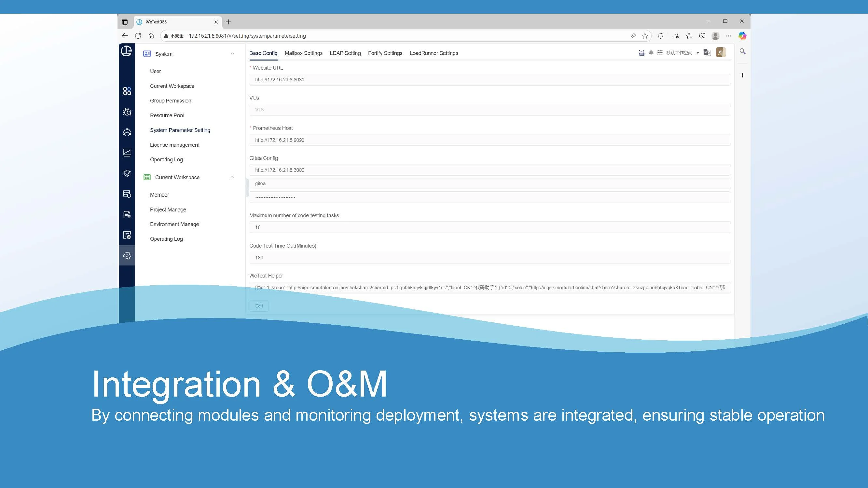Click the WeTest365 logo in the sidebar
This screenshot has width=868, height=488.
click(126, 51)
